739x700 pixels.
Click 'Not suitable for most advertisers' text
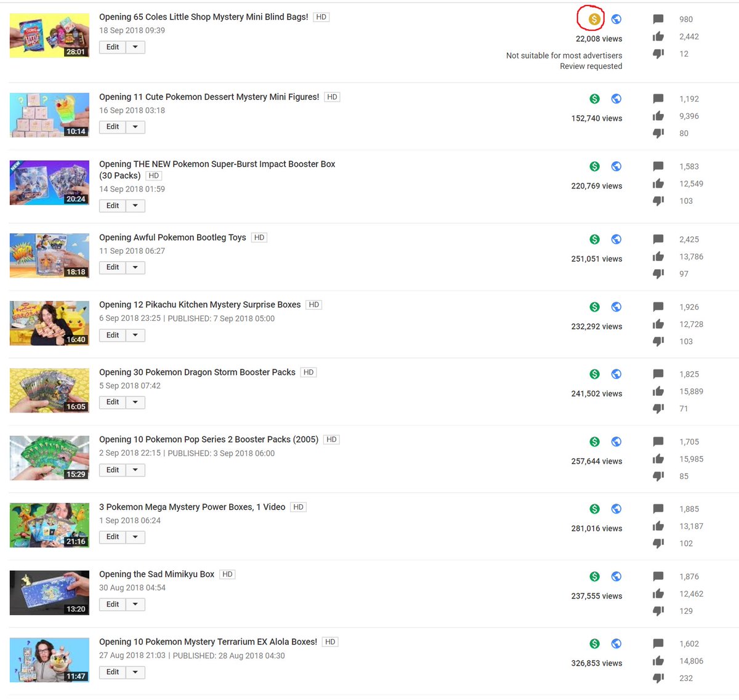click(x=564, y=55)
